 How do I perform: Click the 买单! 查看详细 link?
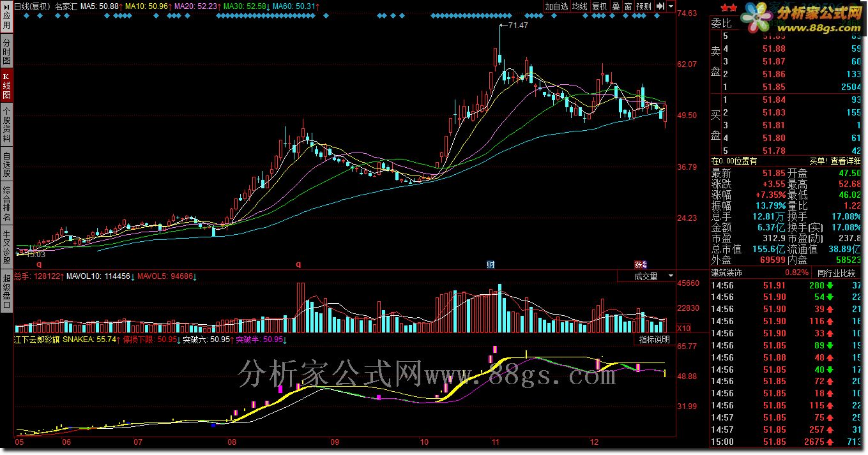tap(835, 161)
